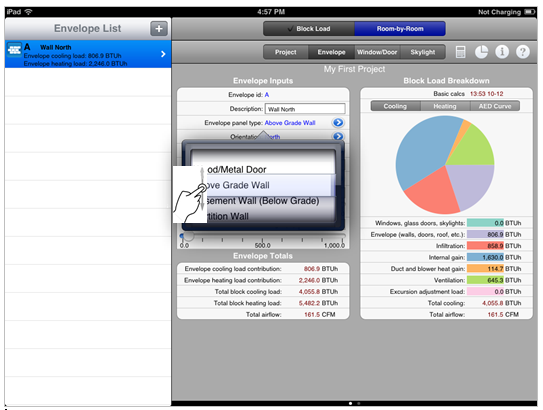Viewport: 543px width, 410px height.
Task: Open the pie chart report icon
Action: coord(481,52)
